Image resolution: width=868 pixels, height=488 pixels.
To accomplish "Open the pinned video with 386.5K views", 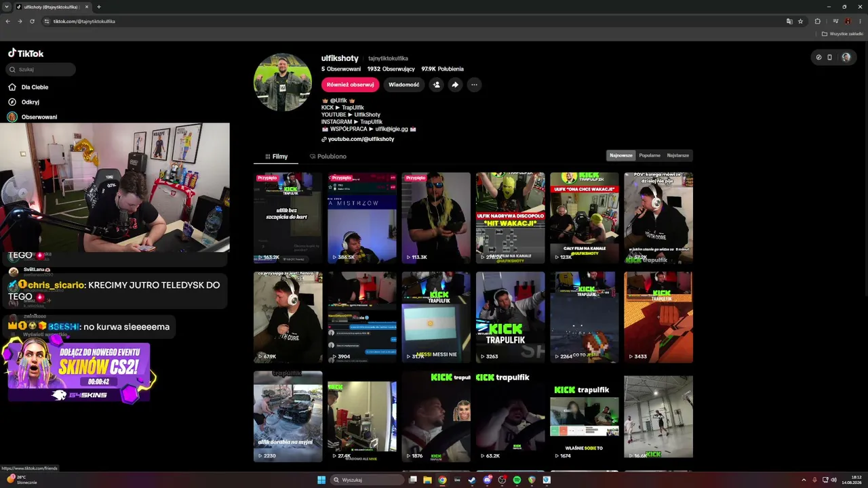I will 362,218.
